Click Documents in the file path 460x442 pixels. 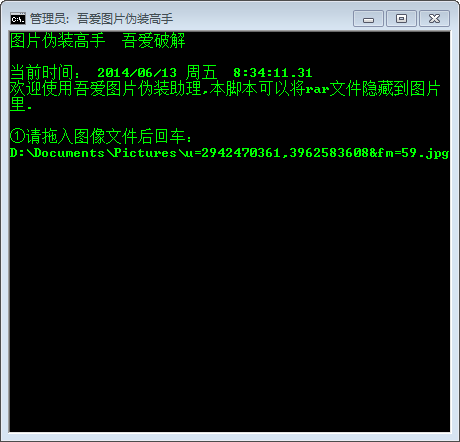(70, 153)
